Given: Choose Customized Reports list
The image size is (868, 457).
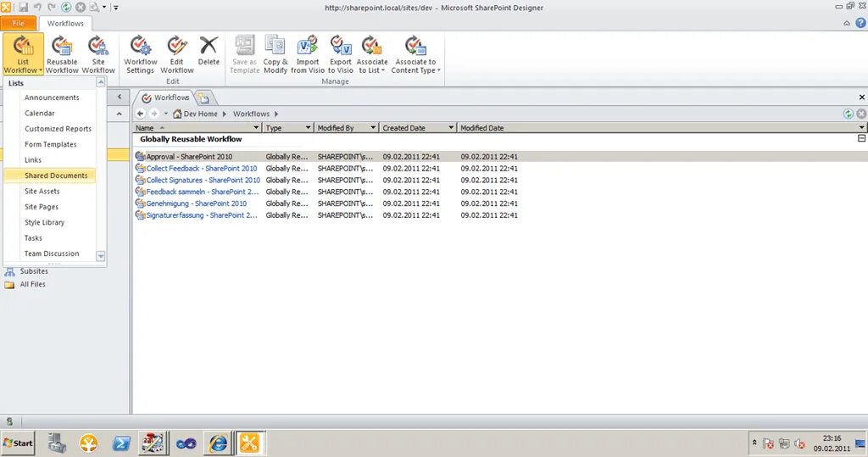Looking at the screenshot, I should pos(58,129).
